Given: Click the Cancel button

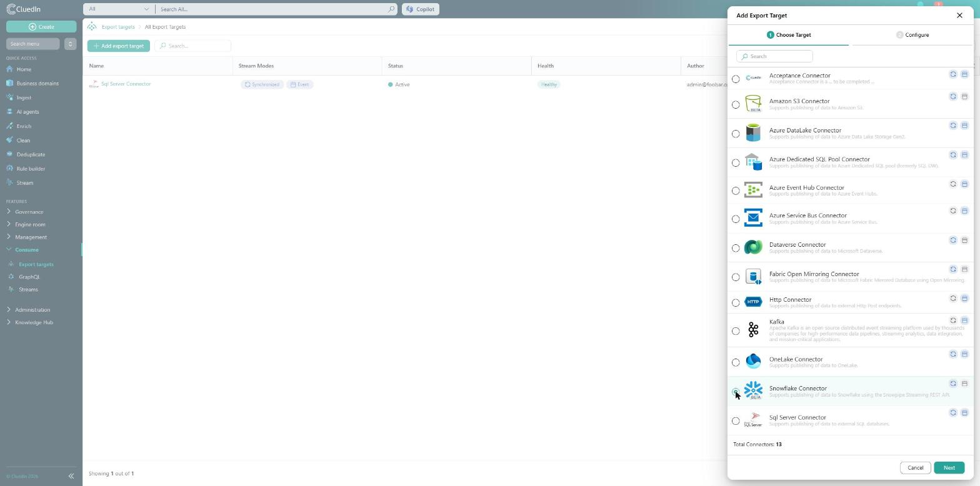Looking at the screenshot, I should point(915,468).
